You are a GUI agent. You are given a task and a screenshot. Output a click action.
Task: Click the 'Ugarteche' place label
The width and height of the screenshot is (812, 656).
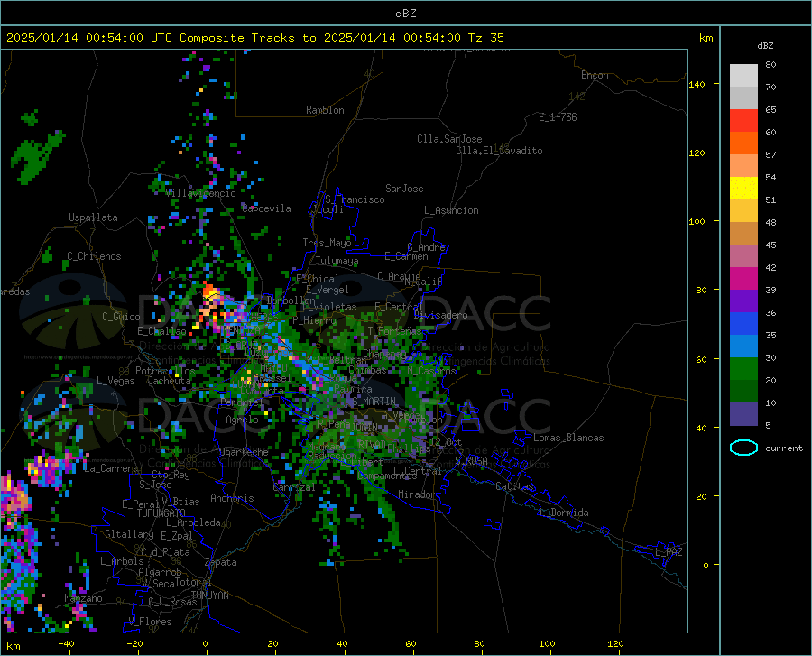(x=244, y=452)
